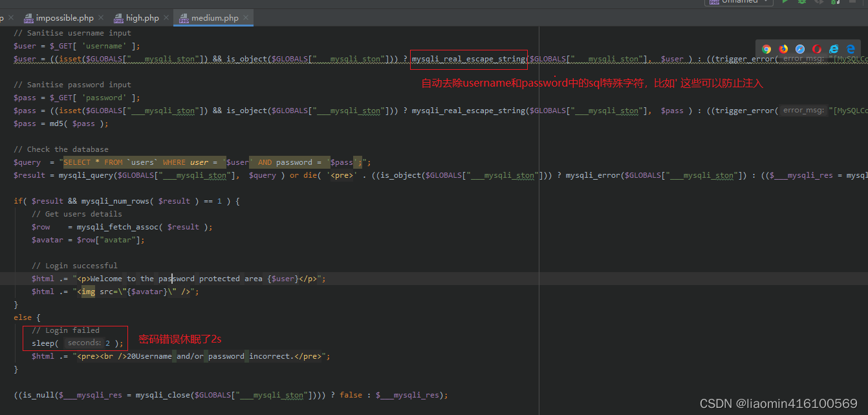Viewport: 868px width, 415px height.
Task: Click the '// Sanitise username input' comment
Action: (72, 33)
